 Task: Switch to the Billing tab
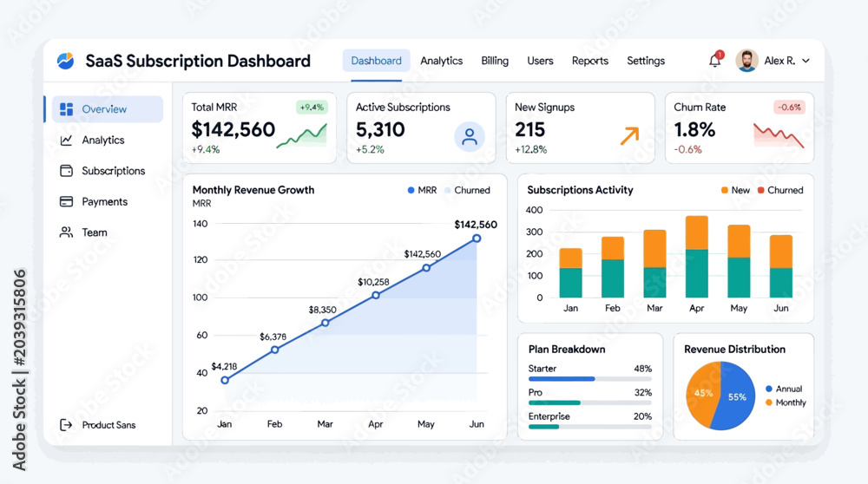pos(495,61)
